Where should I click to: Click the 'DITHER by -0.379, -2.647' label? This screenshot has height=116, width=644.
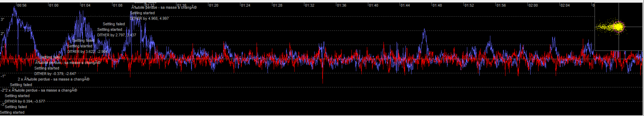55,74
